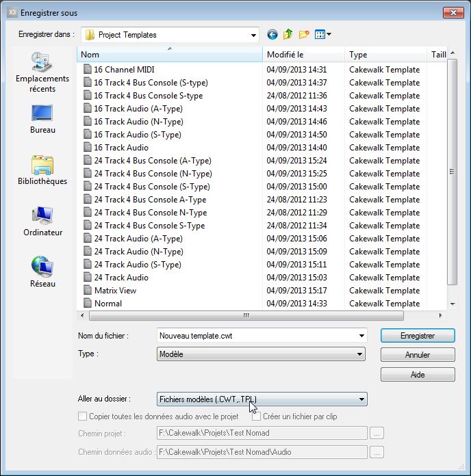Screen dimensions: 471x476
Task: Open Bibliothèques location
Action: pos(42,170)
